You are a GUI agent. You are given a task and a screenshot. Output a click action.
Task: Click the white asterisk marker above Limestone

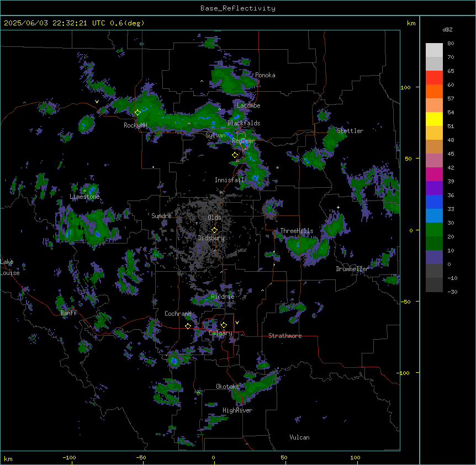click(85, 191)
